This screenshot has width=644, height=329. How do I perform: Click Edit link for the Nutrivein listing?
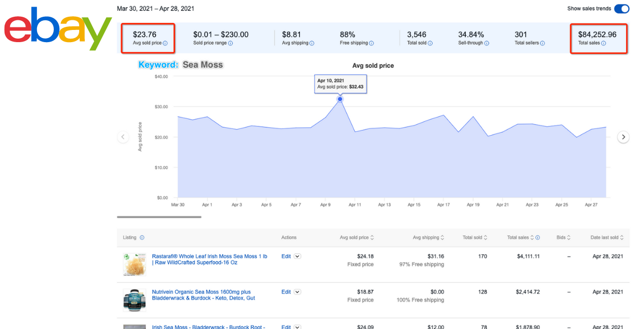(x=286, y=292)
